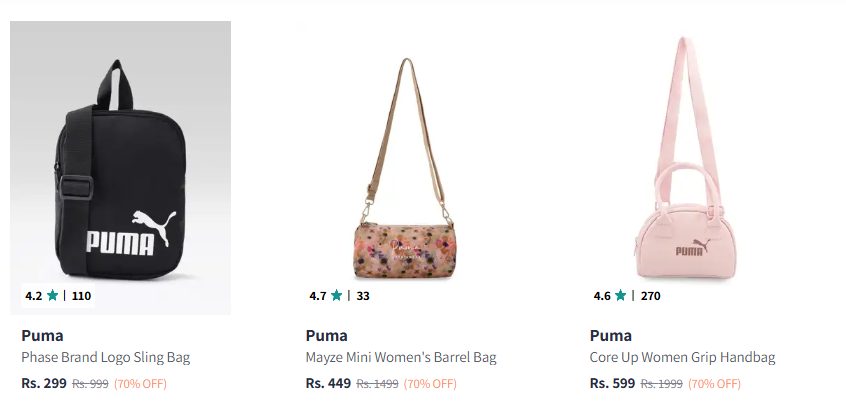The image size is (846, 410).
Task: Click the Mayze Mini Women's Barrel Bag title
Action: pos(400,357)
